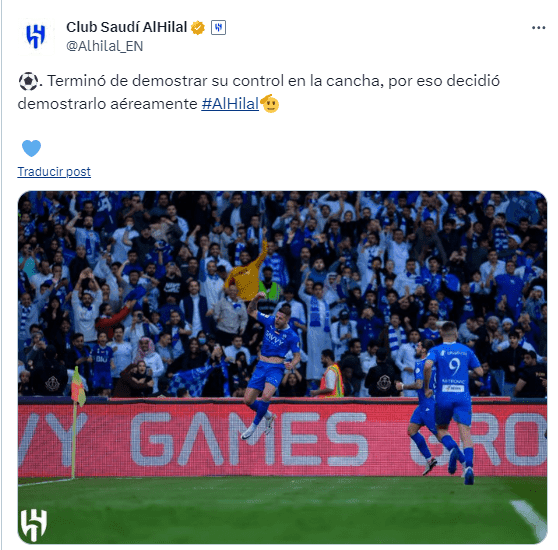Click the @Alhilal_EN handle
This screenshot has width=558, height=550.
coord(105,46)
